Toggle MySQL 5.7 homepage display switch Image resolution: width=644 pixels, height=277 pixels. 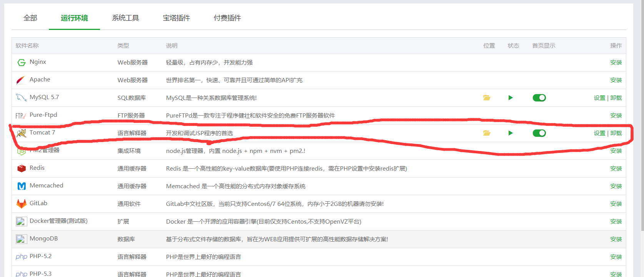point(539,98)
